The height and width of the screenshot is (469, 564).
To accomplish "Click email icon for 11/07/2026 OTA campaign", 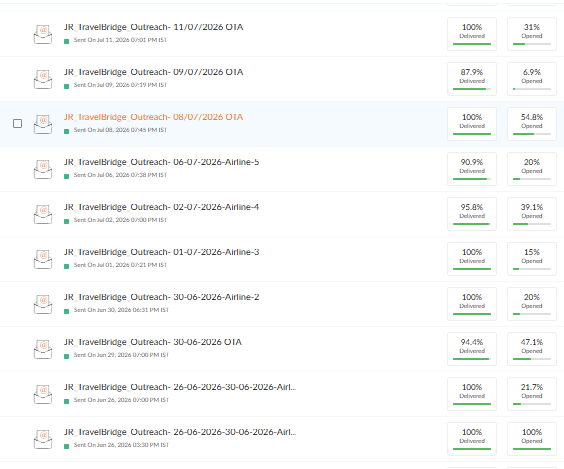I will click(43, 34).
